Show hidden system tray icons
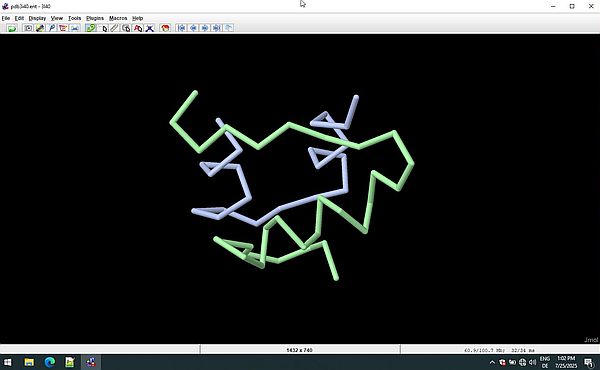This screenshot has width=600, height=370. [x=492, y=362]
